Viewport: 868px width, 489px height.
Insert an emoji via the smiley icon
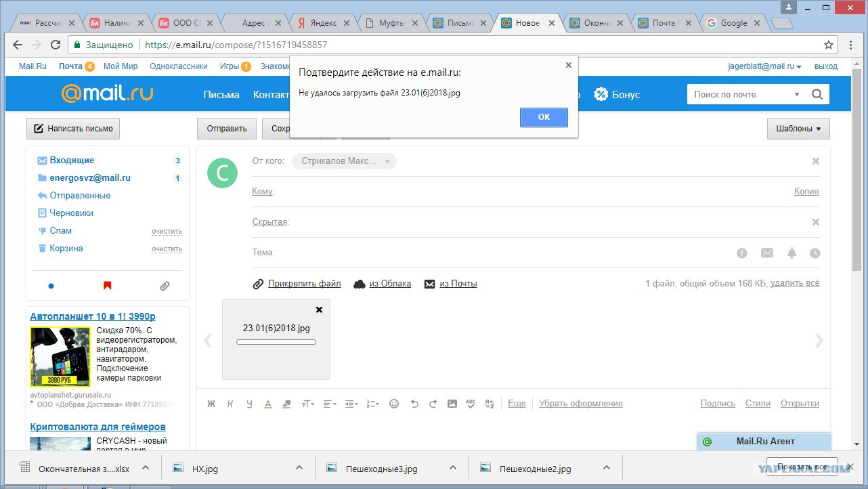tap(394, 404)
